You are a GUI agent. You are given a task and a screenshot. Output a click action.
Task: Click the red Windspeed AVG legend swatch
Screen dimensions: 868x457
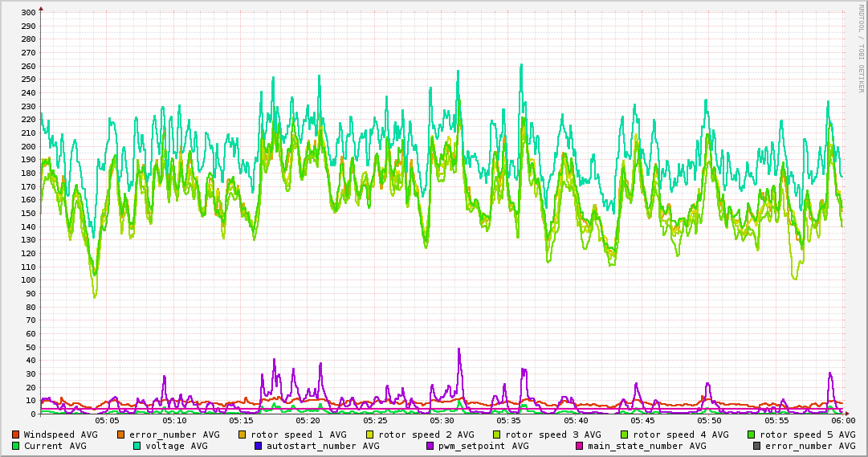[15, 435]
